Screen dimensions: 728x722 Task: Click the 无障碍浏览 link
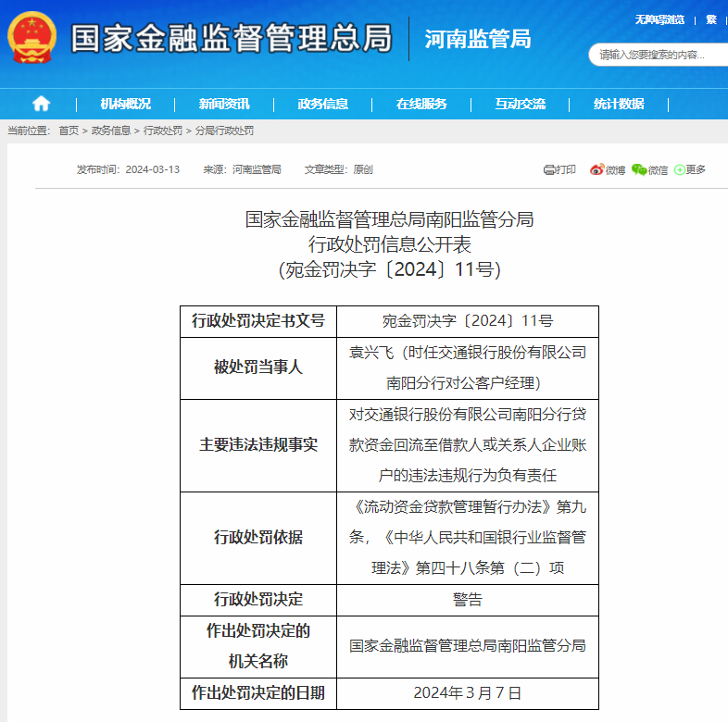[659, 19]
